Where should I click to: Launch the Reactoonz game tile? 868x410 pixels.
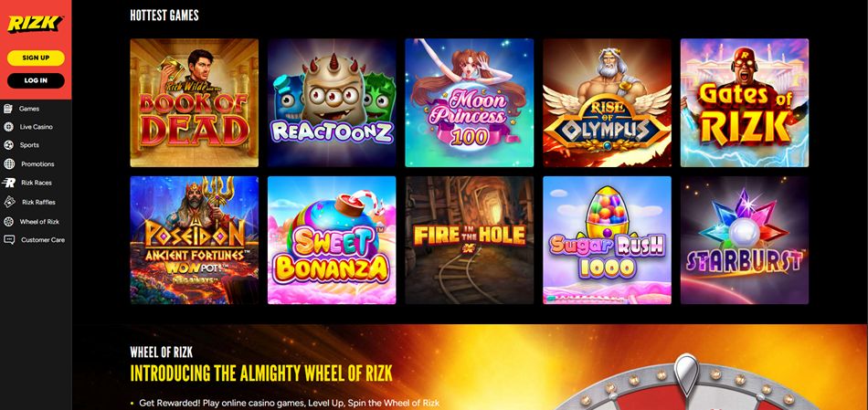[x=332, y=103]
